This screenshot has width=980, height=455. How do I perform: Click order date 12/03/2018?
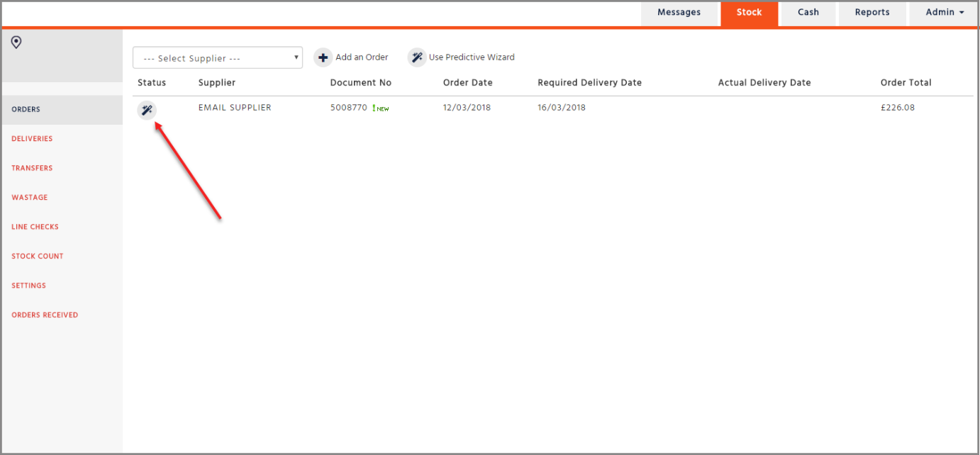click(467, 108)
